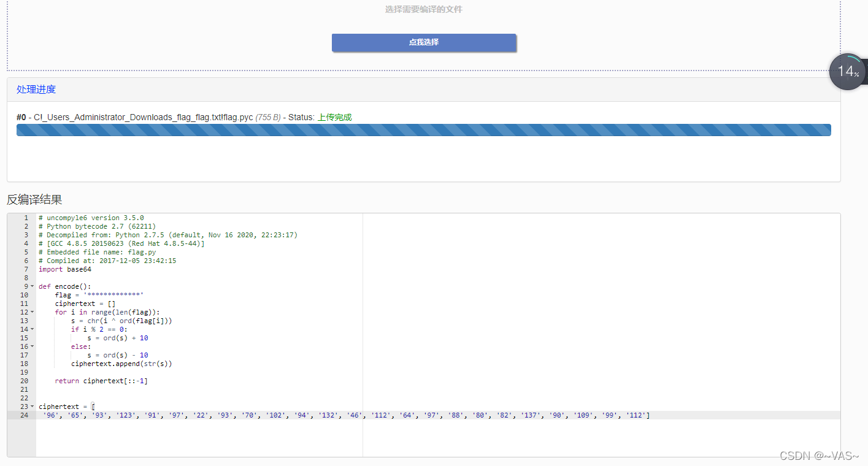The width and height of the screenshot is (868, 466).
Task: Collapse the fold arrow at line 12
Action: (32, 312)
